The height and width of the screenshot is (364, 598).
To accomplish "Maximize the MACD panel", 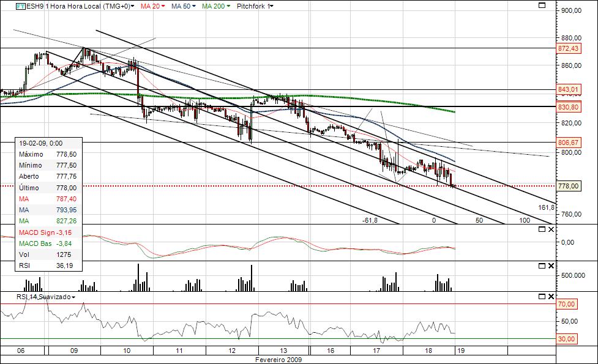I will (x=542, y=229).
